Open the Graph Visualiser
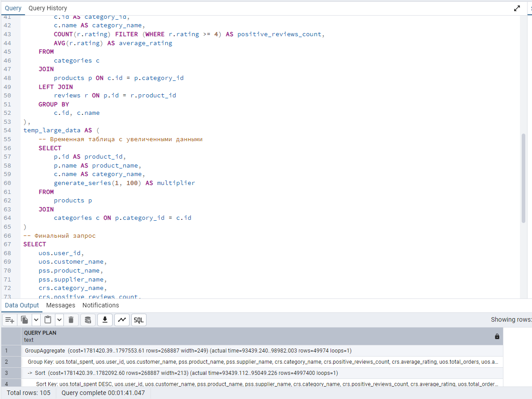 pyautogui.click(x=122, y=320)
